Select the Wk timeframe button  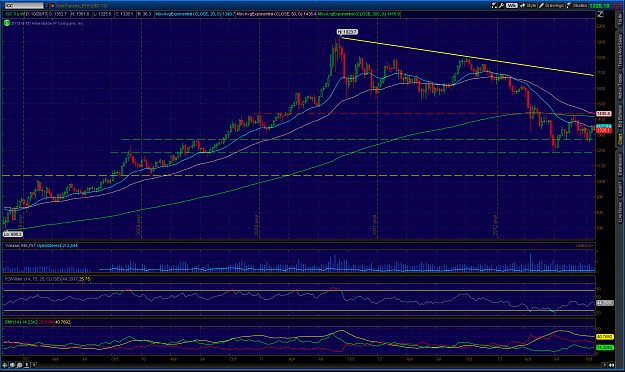pos(511,6)
